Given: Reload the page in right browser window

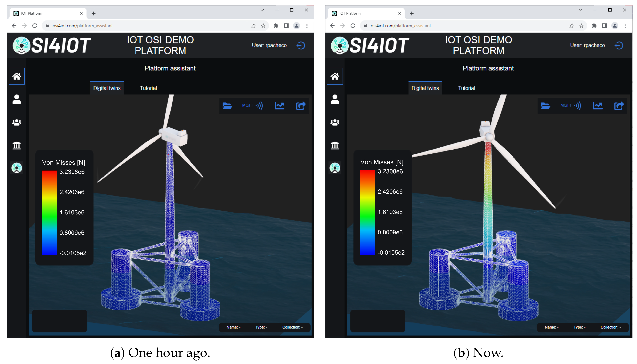Looking at the screenshot, I should coord(353,26).
